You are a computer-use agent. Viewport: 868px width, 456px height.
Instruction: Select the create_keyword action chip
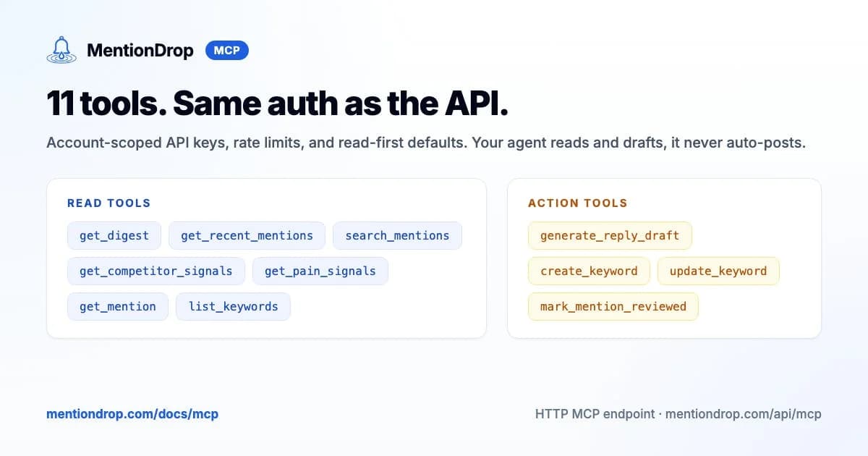coord(589,271)
